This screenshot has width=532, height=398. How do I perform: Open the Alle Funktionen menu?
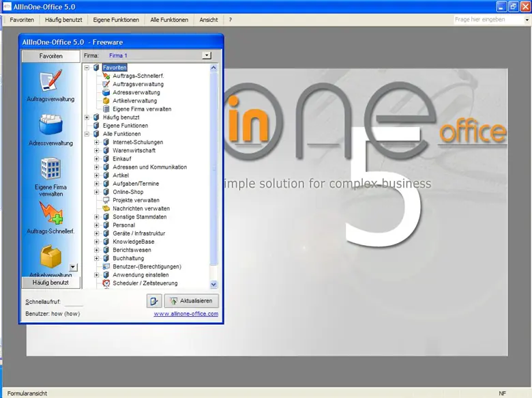169,20
